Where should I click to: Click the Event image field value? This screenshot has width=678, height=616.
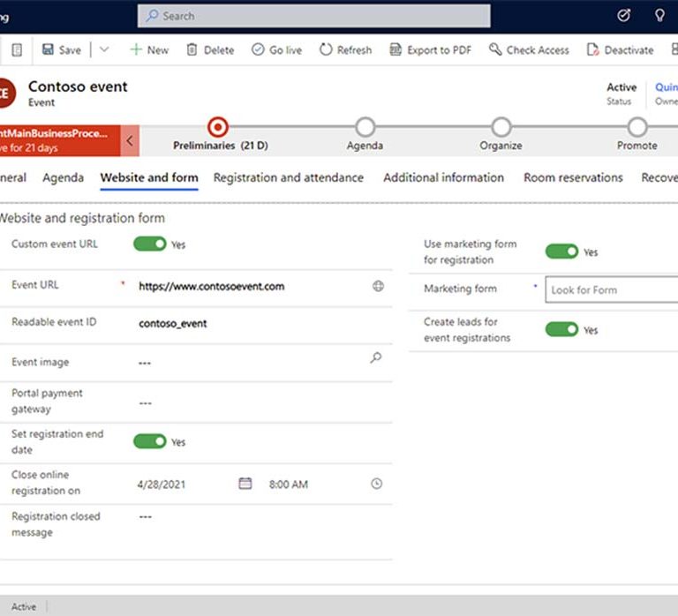click(145, 363)
